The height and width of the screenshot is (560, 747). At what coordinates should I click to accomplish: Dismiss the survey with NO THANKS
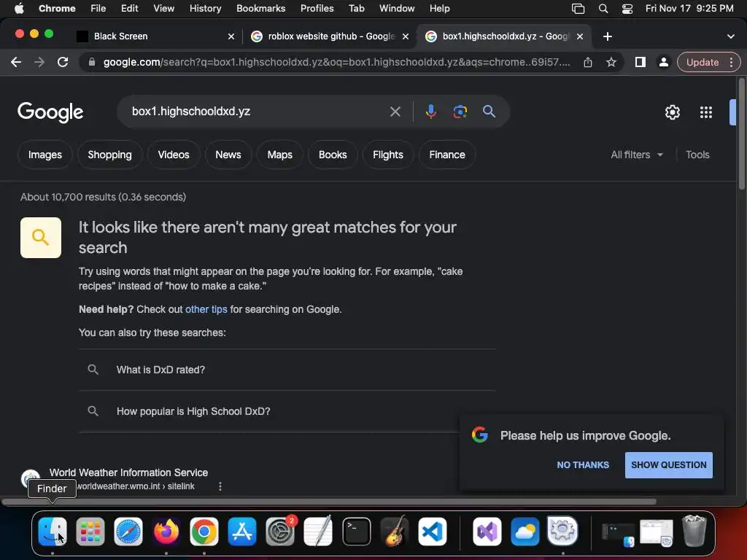click(583, 465)
